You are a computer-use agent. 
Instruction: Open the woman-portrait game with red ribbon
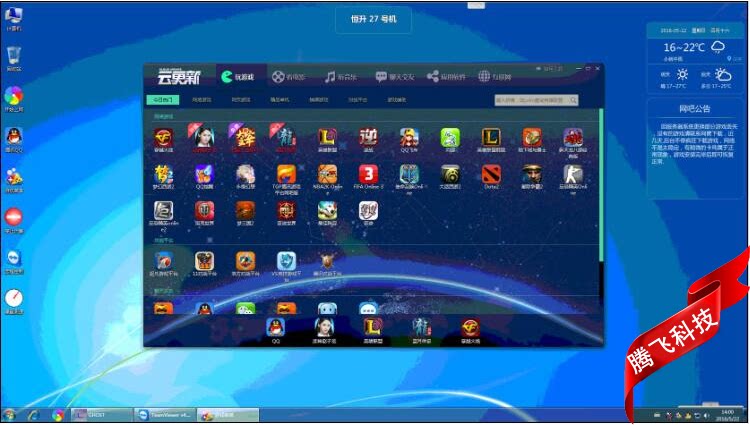(204, 140)
